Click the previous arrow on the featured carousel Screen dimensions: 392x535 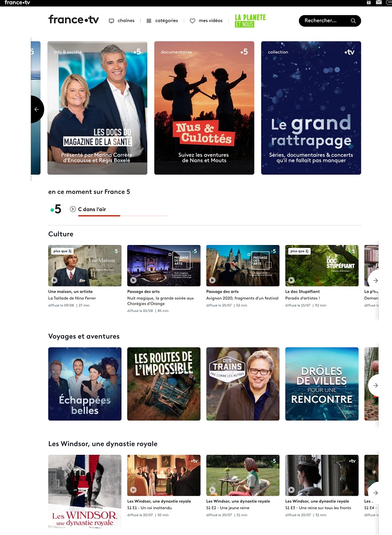click(x=36, y=109)
